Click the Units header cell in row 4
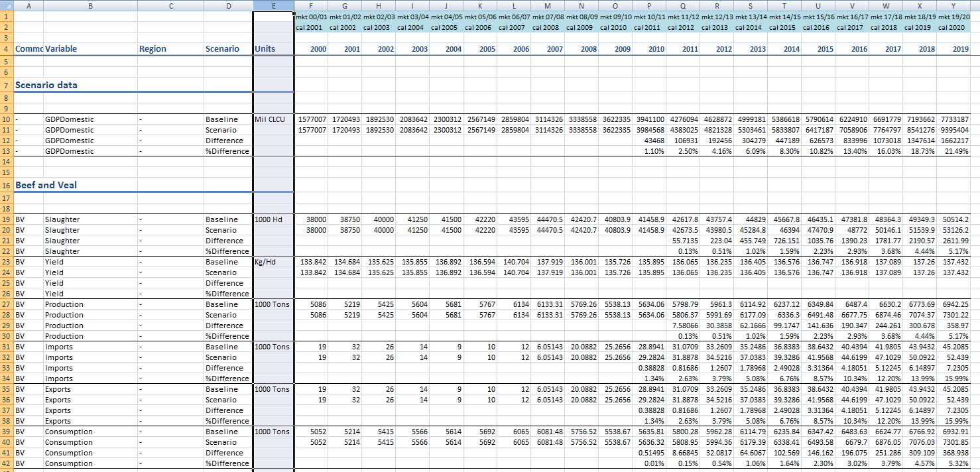This screenshot has height=472, width=980. pos(272,48)
